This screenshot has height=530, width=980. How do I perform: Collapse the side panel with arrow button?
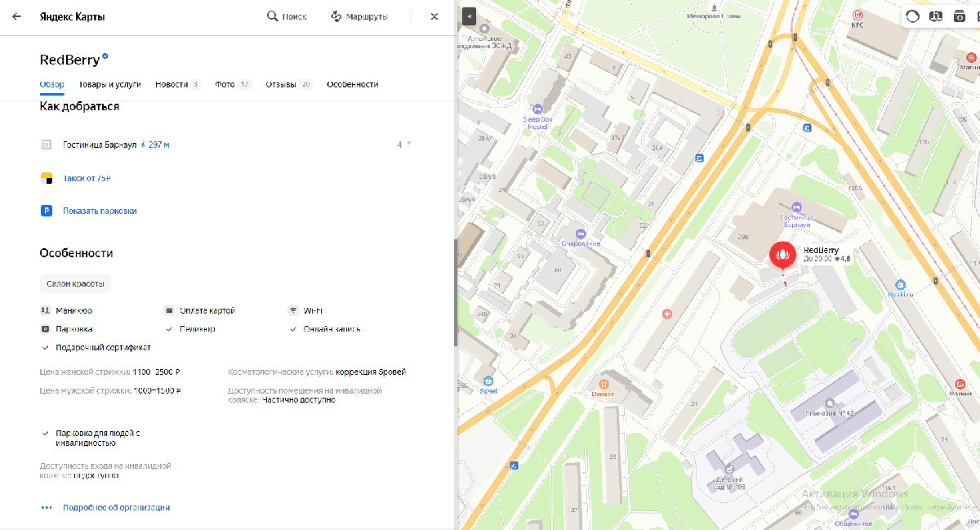[469, 16]
